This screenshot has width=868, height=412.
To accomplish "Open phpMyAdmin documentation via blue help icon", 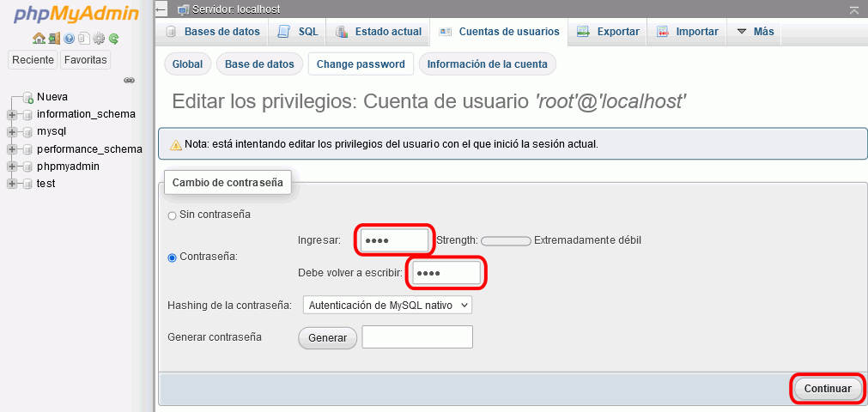I will 69,39.
